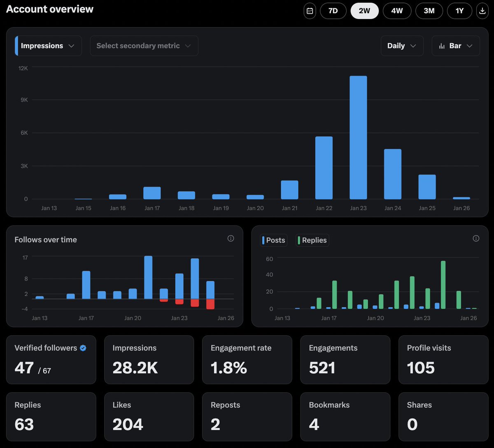Toggle the Replies series legend
Viewport: 494px width, 448px height.
click(312, 240)
